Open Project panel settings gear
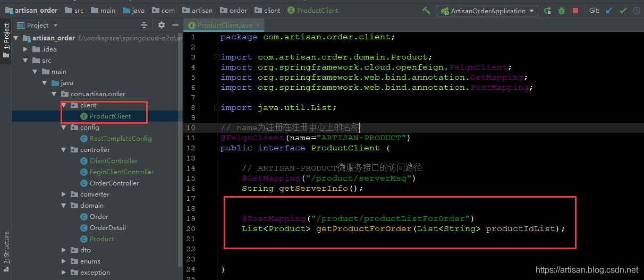The image size is (644, 280). point(162,25)
